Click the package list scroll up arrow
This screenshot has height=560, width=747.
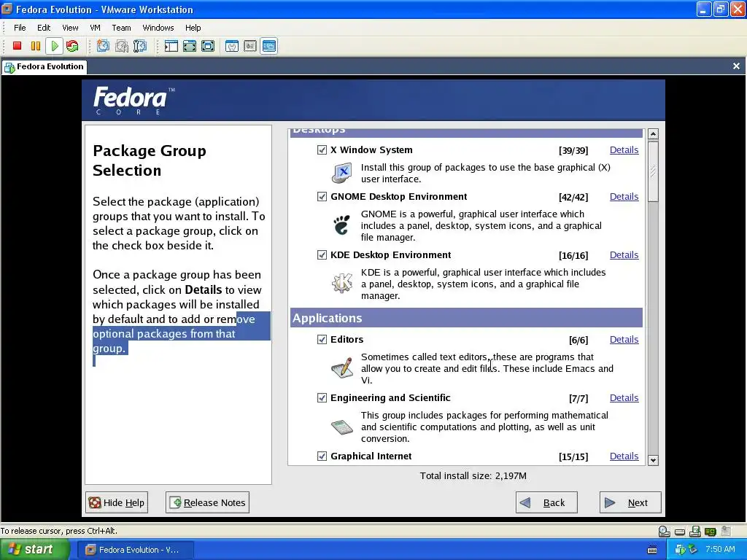653,134
